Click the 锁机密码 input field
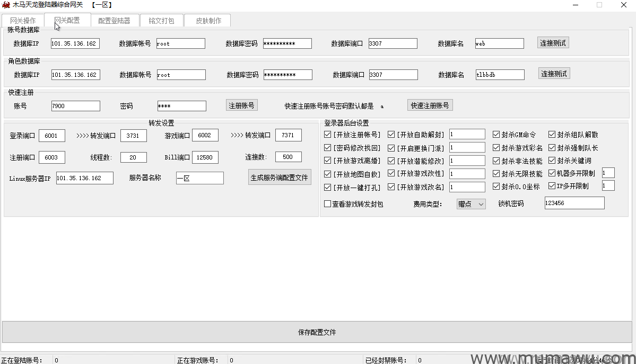The image size is (636, 364). tap(574, 203)
